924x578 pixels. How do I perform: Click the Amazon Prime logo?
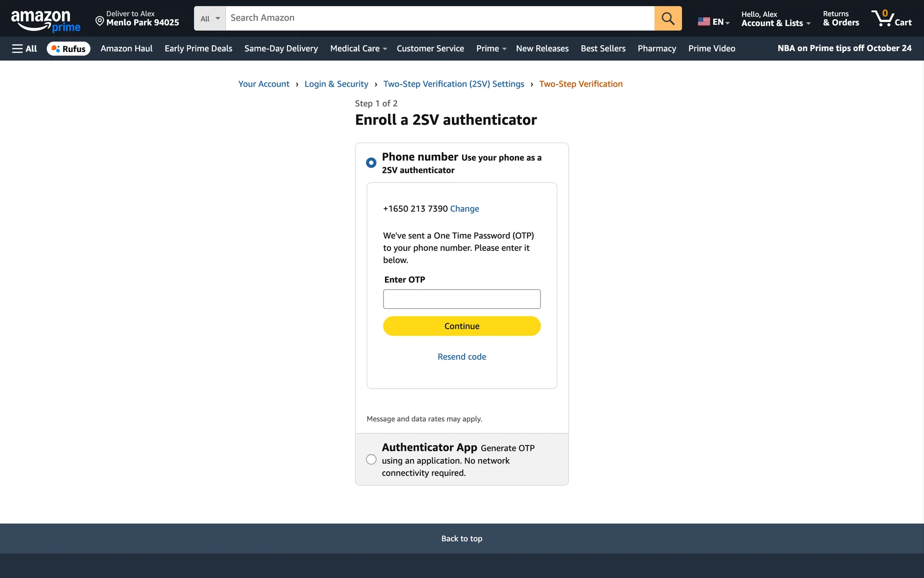46,21
